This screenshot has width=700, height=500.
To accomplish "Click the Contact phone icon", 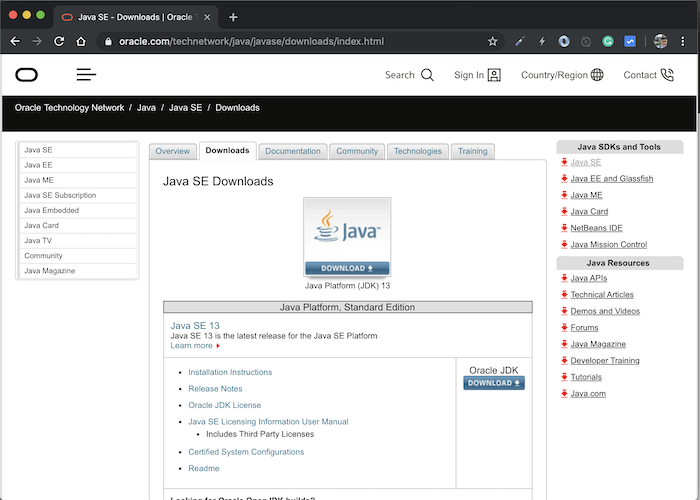I will point(667,75).
